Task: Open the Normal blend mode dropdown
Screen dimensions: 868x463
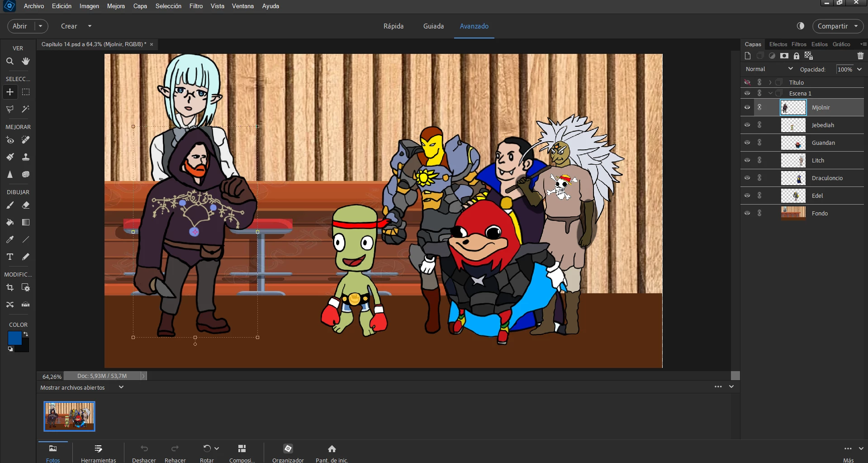Action: [x=768, y=69]
